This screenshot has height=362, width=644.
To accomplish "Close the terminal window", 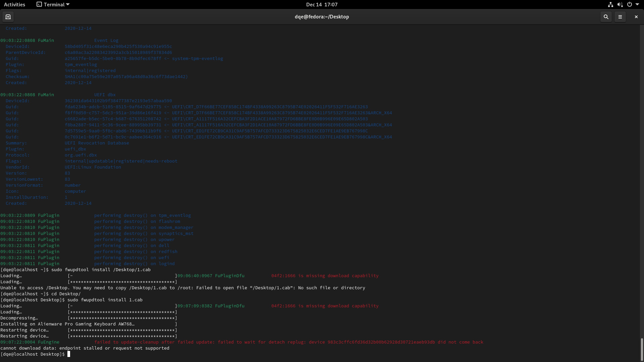I will pos(636,17).
